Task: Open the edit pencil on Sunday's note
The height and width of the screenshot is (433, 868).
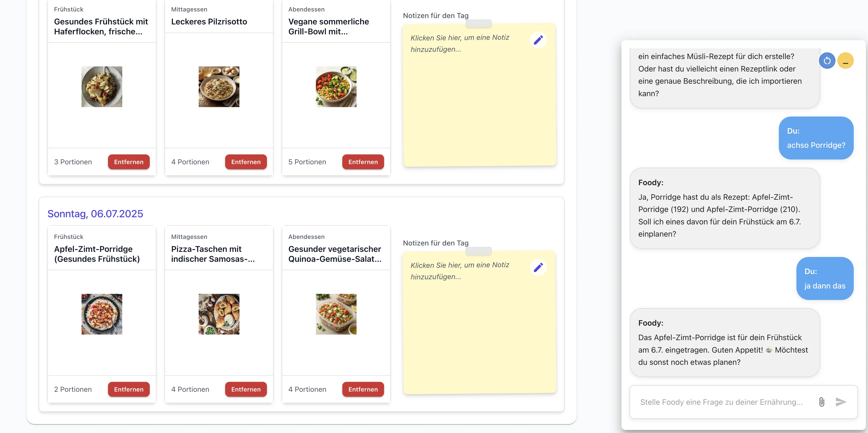Action: (538, 267)
